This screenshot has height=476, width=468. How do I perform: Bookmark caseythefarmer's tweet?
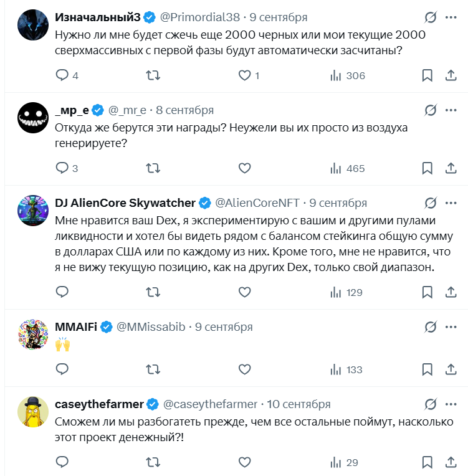[427, 462]
